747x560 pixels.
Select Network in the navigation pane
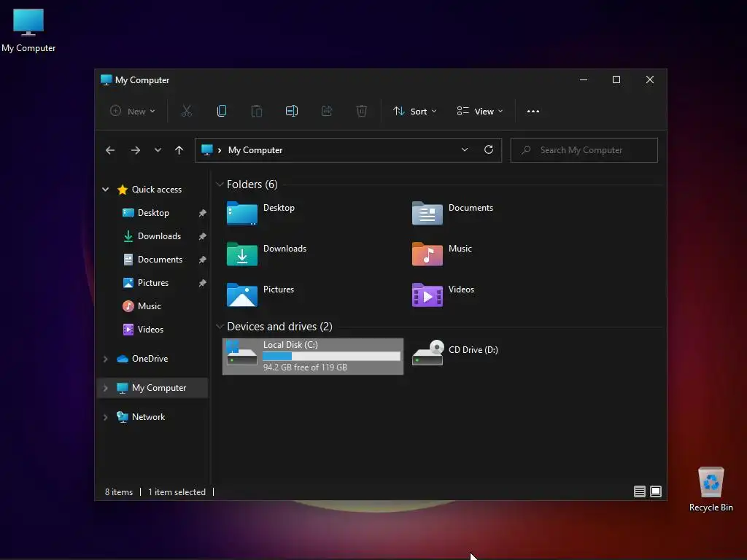point(148,417)
